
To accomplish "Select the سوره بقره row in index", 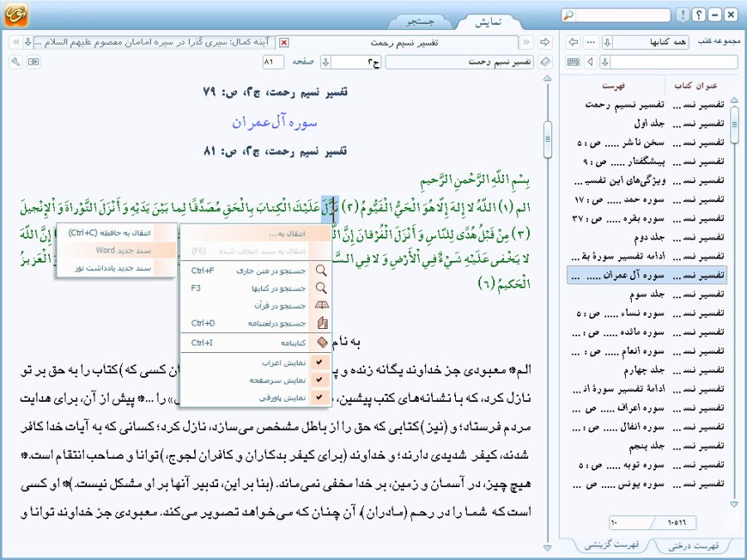I will [647, 219].
